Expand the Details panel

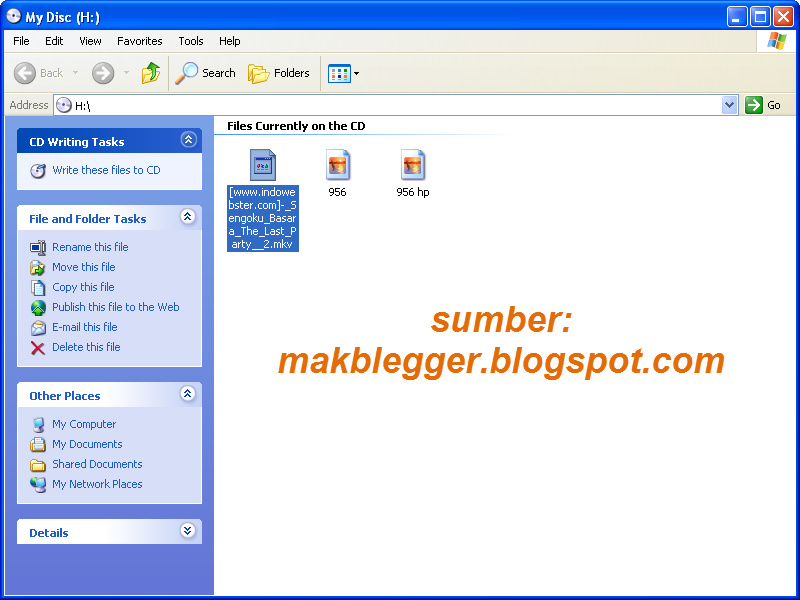tap(188, 531)
